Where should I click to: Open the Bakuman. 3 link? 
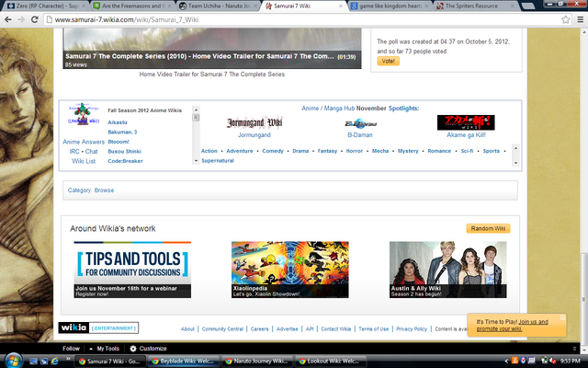click(x=122, y=132)
